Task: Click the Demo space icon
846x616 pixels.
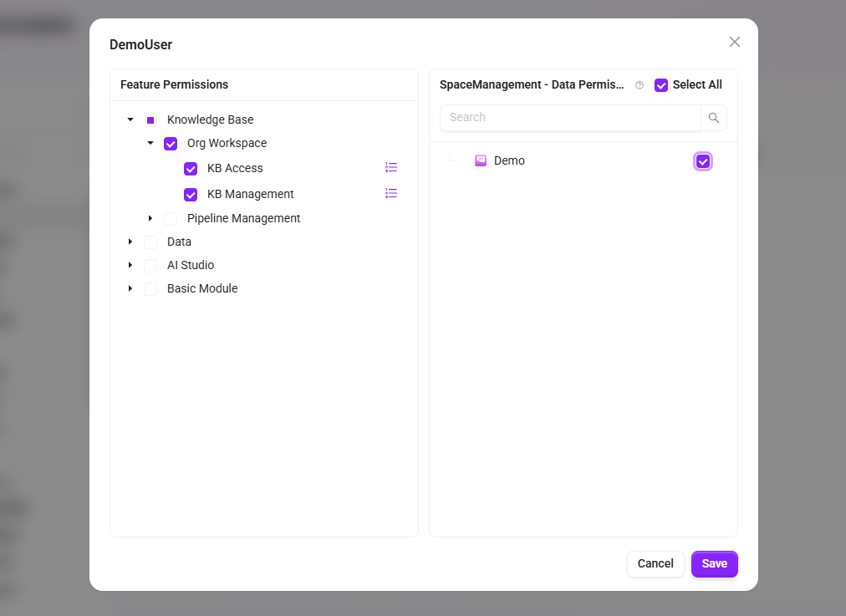Action: pos(480,160)
